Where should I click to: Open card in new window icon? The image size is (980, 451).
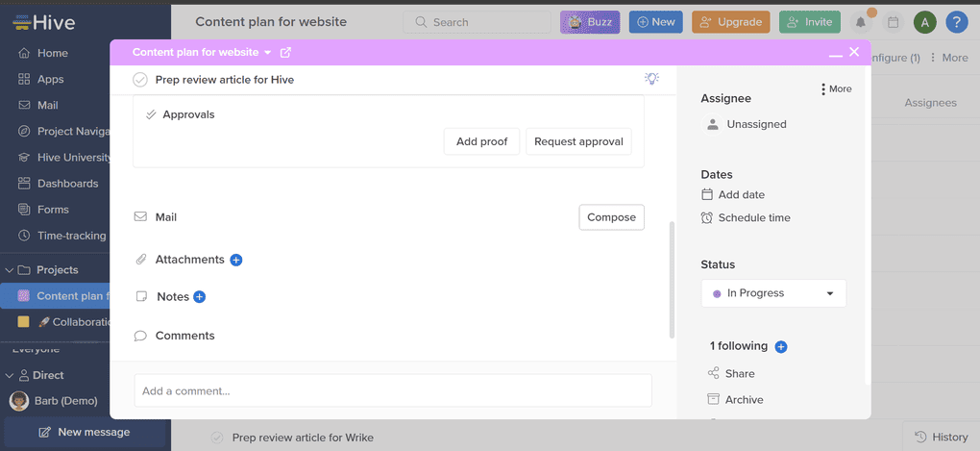285,53
